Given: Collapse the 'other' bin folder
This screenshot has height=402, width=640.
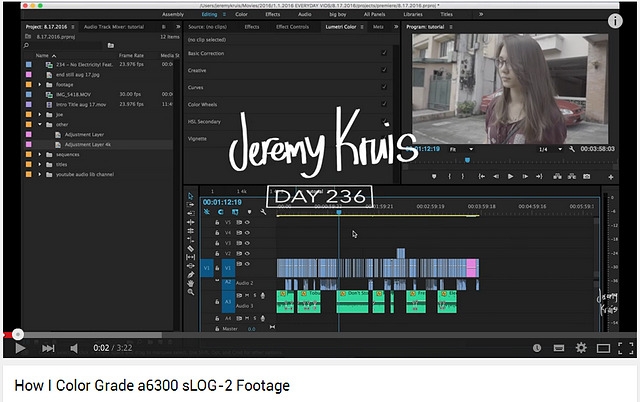Looking at the screenshot, I should pyautogui.click(x=39, y=125).
